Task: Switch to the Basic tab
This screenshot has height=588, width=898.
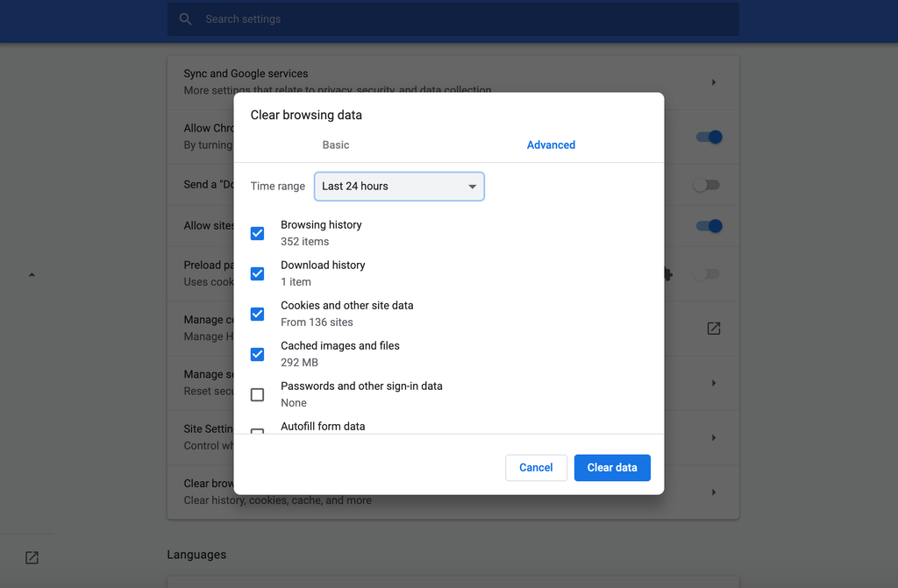Action: [x=335, y=145]
